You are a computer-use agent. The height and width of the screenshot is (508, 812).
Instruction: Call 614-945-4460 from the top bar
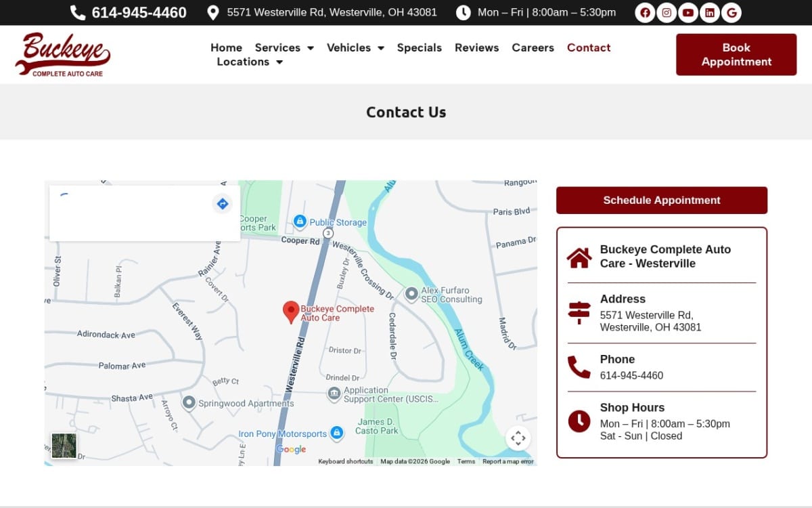click(139, 13)
